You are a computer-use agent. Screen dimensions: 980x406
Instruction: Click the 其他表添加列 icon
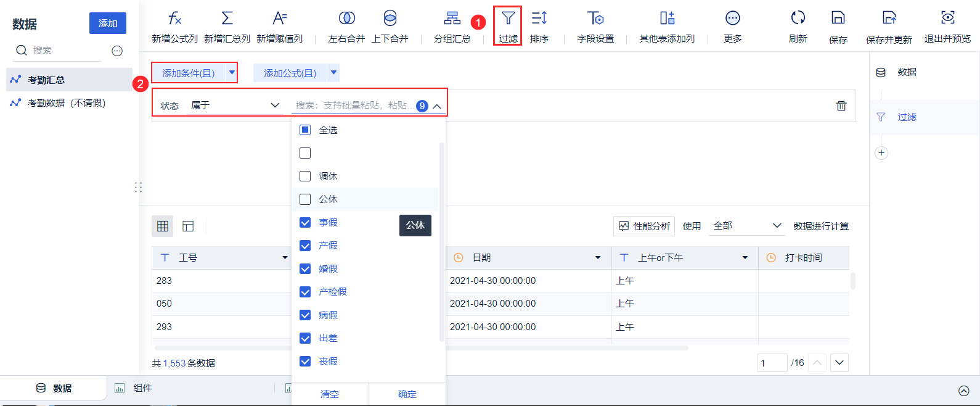tap(667, 18)
